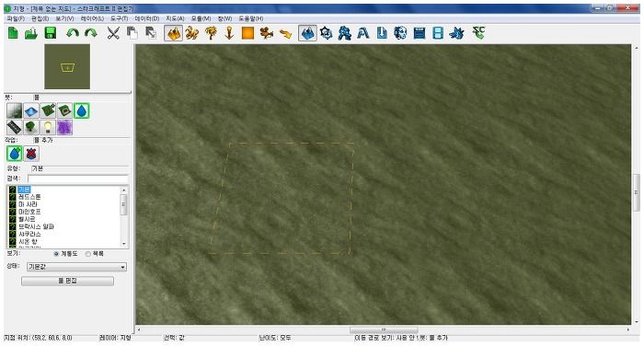
Task: Select the 목록 list view radio button
Action: click(x=88, y=254)
